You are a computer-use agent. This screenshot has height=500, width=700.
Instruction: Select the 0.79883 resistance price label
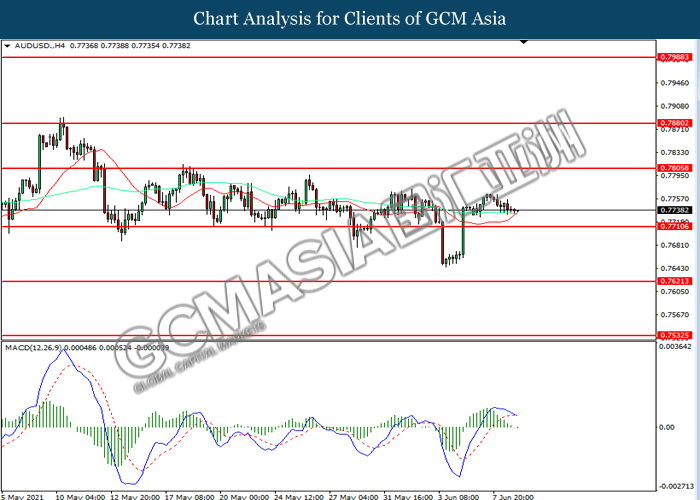point(675,57)
